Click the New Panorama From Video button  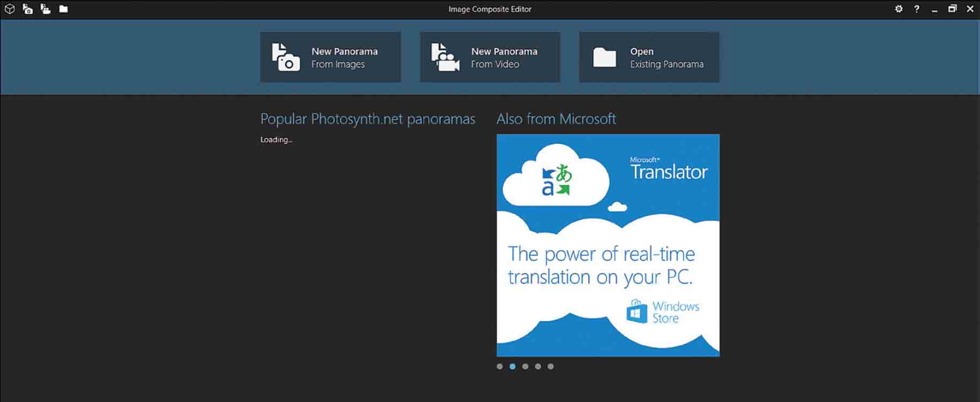490,57
